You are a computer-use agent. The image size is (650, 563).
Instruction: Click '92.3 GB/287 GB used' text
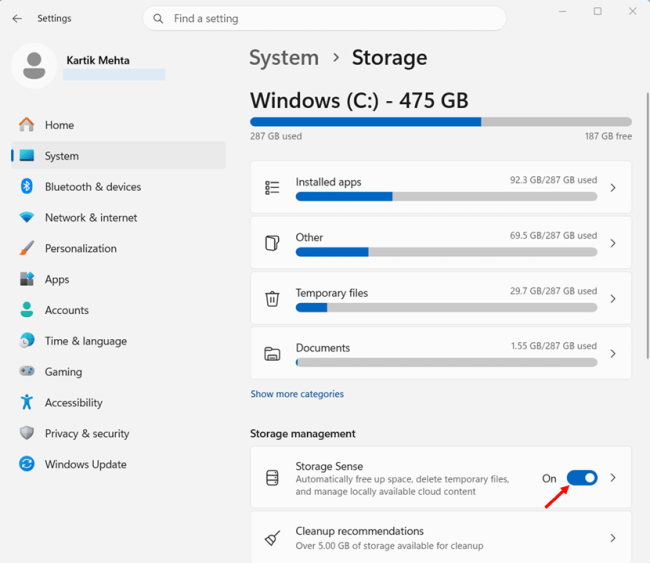[553, 180]
